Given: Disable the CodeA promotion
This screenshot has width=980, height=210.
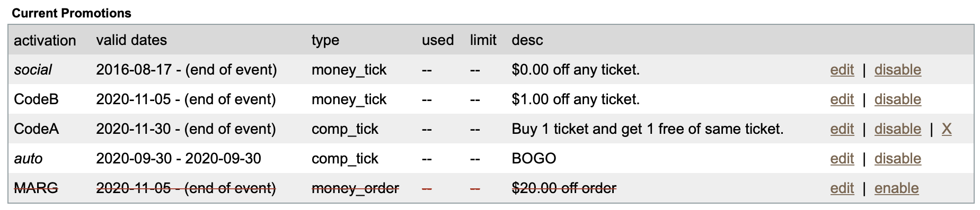Looking at the screenshot, I should (x=897, y=129).
